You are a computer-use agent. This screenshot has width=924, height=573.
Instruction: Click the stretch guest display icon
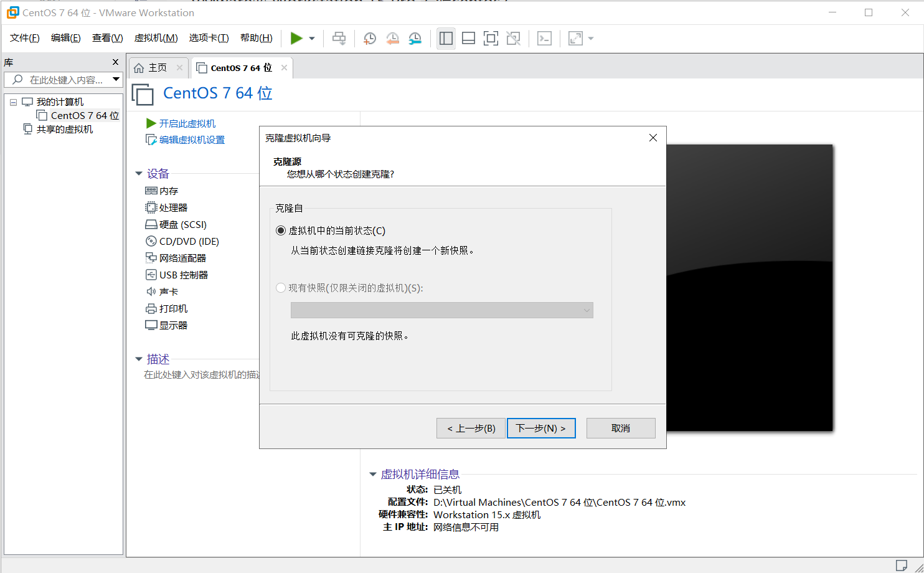576,39
